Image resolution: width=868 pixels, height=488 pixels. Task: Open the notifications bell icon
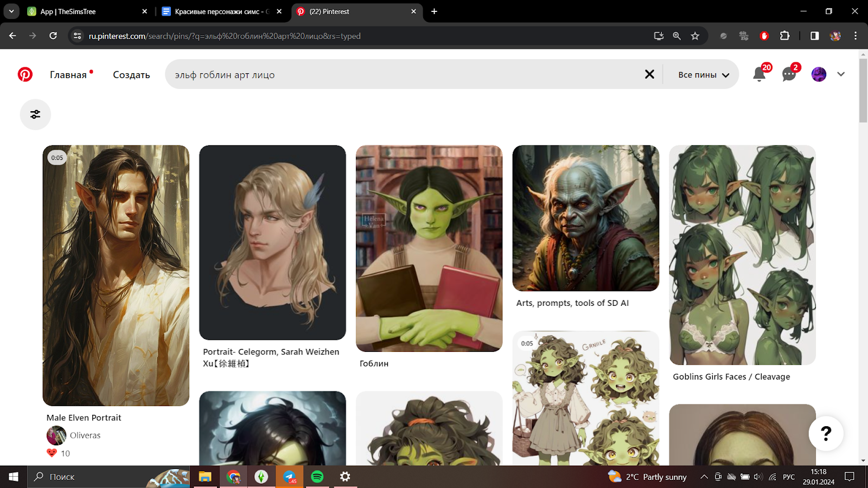pos(759,74)
